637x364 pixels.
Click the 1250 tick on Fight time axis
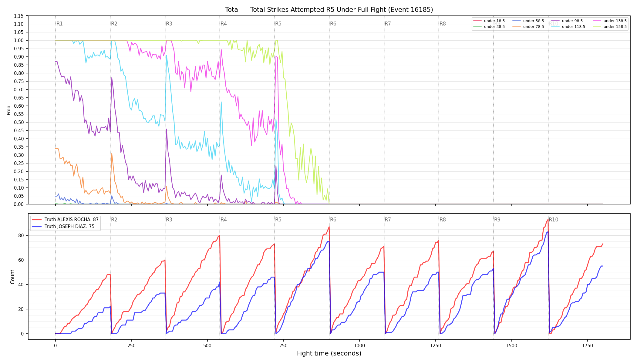click(x=436, y=345)
